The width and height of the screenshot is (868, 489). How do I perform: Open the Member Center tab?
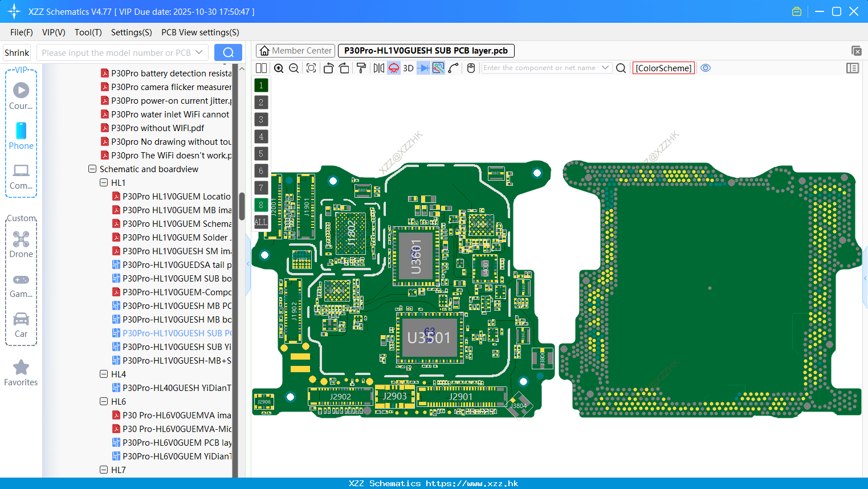point(295,51)
